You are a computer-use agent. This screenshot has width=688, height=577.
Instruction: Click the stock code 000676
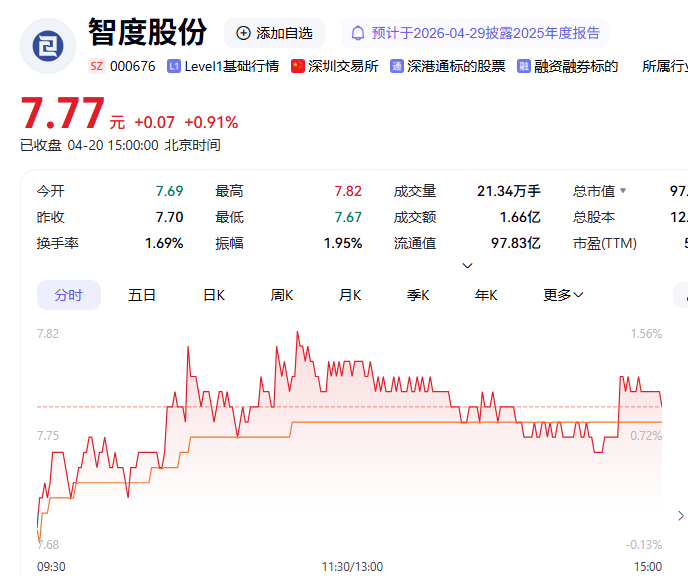[x=133, y=66]
